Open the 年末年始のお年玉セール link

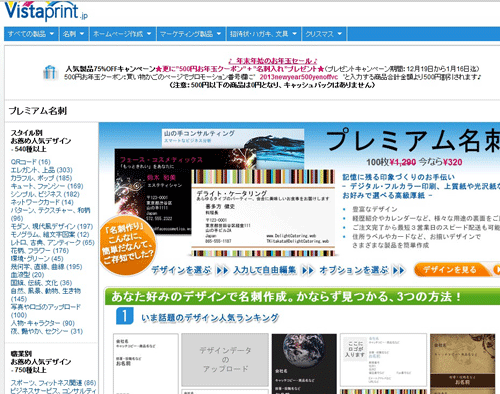point(273,61)
